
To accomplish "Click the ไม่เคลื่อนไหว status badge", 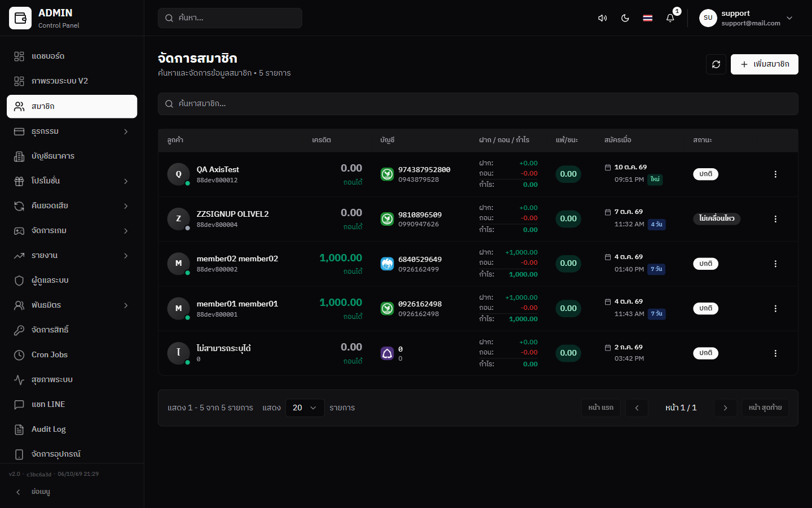I will point(717,219).
